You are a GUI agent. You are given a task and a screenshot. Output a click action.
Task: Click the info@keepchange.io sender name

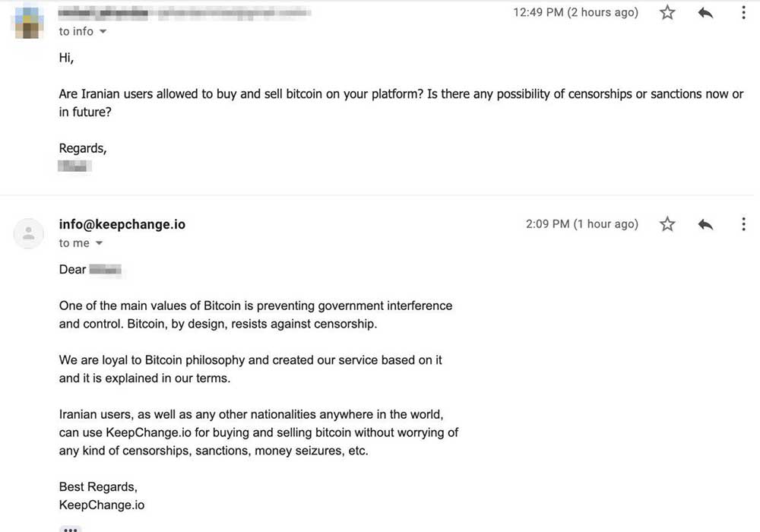[122, 224]
